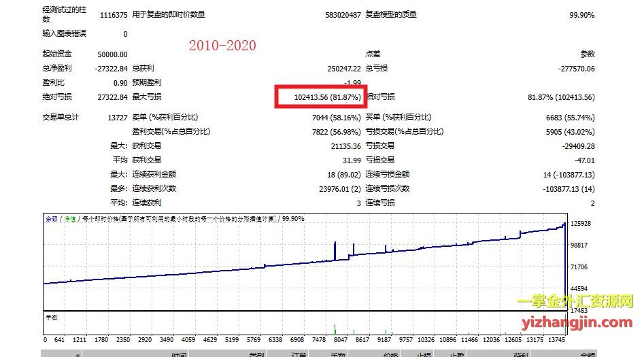Click the 125928 top label on chart axis
Image resolution: width=644 pixels, height=357 pixels.
(x=582, y=224)
